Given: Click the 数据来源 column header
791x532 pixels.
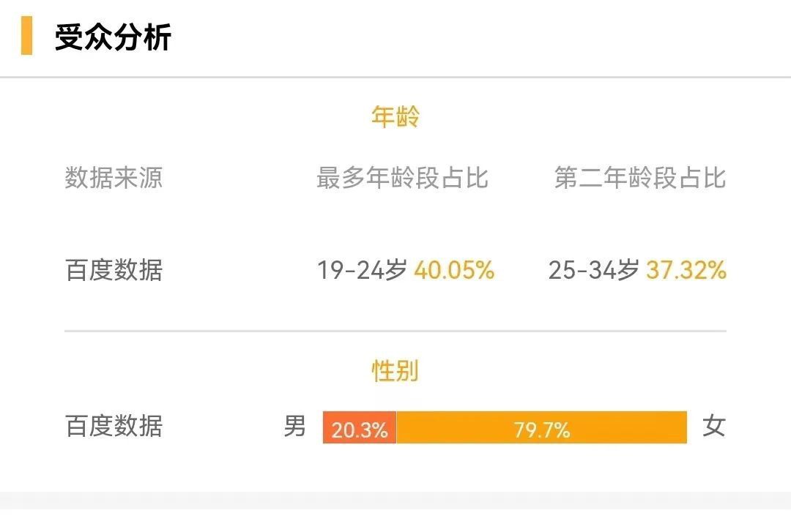Looking at the screenshot, I should click(114, 178).
